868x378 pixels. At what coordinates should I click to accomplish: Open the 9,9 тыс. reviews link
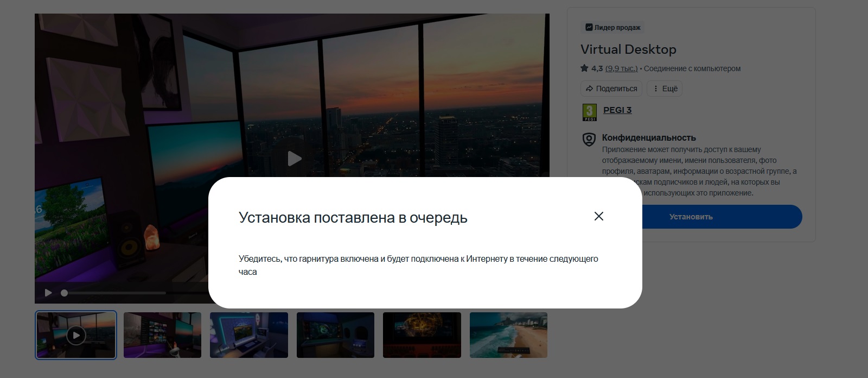(622, 68)
